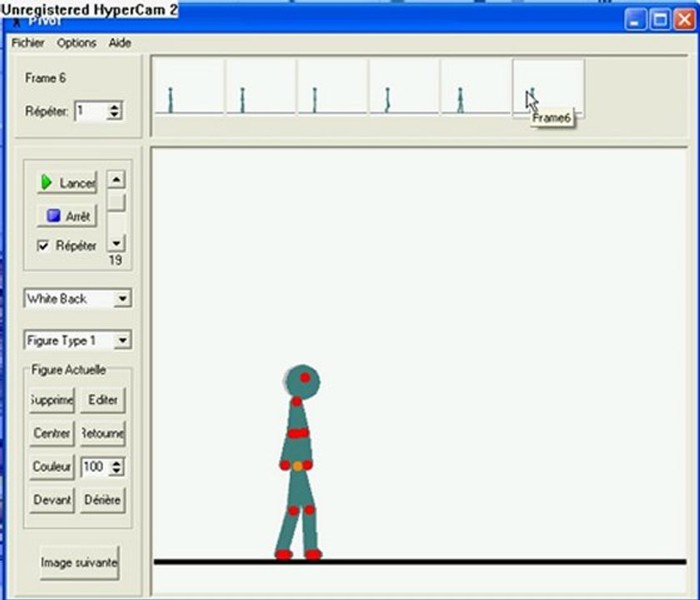Click the Répéter frame count input field
The image size is (700, 600).
pos(91,111)
